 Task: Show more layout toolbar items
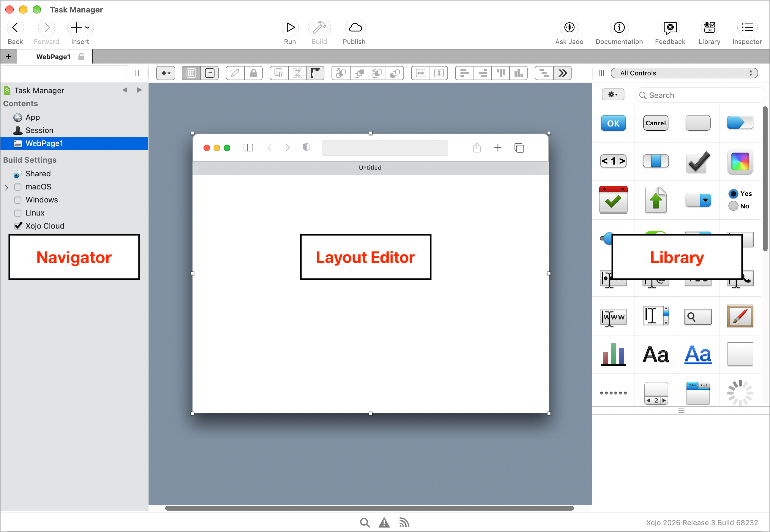click(x=563, y=73)
